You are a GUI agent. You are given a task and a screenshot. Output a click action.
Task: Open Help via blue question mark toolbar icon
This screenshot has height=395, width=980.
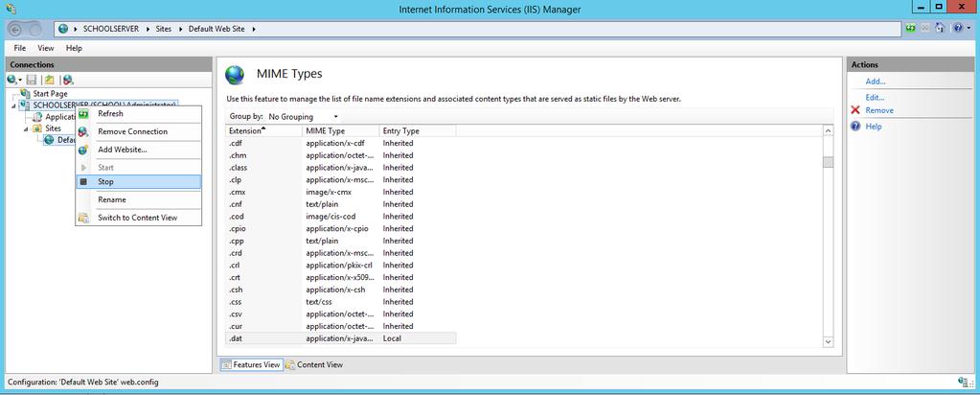point(958,28)
